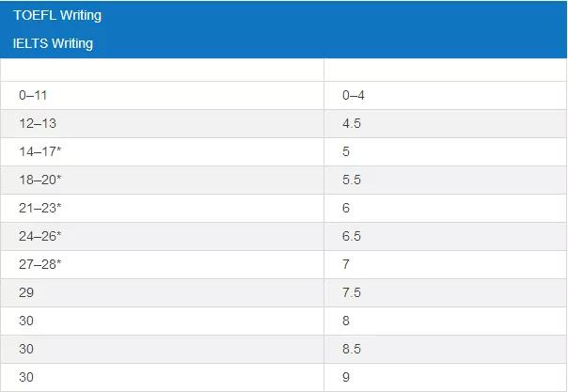Select the 12–13 TOEFL score cell
The height and width of the screenshot is (392, 568).
38,123
